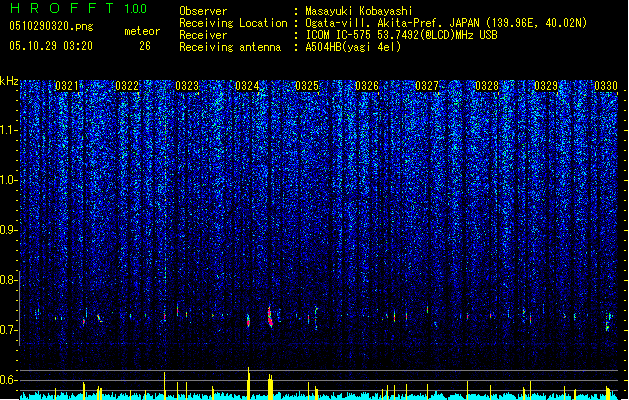Screen dimensions: 629x400
Task: Click the 0325 time marker
Action: [x=307, y=86]
